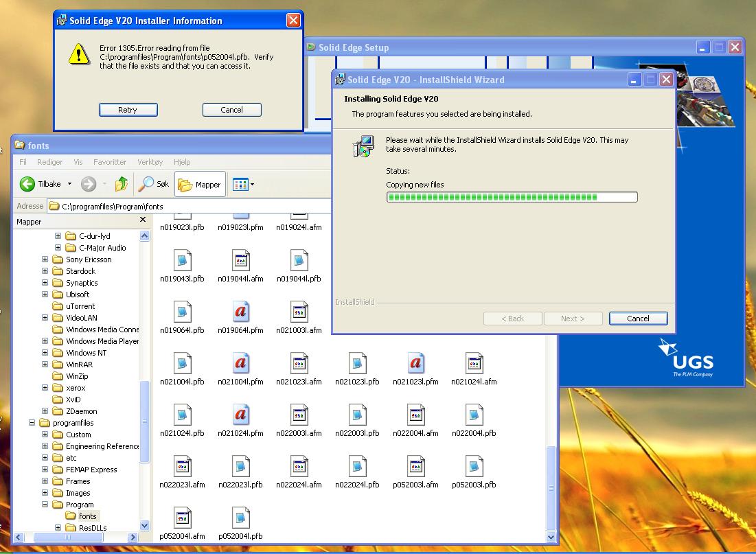Image resolution: width=756 pixels, height=554 pixels.
Task: Select font file n019064l.pfm icon
Action: click(240, 312)
